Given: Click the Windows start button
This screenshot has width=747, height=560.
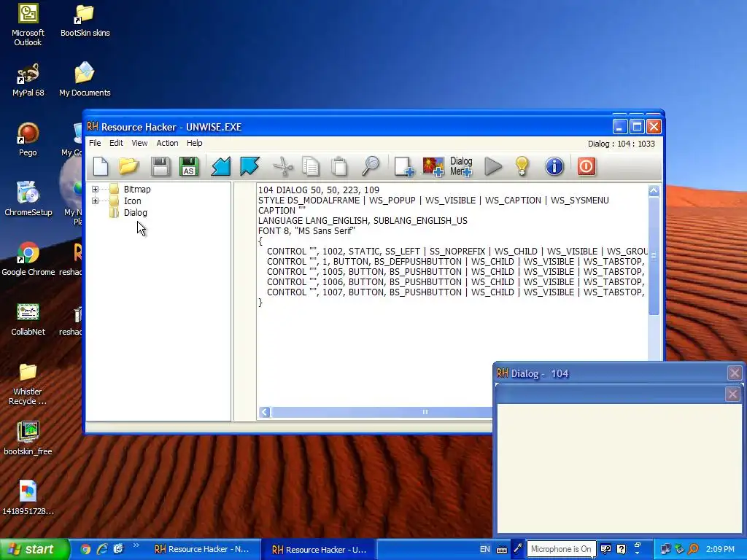Looking at the screenshot, I should pos(34,550).
